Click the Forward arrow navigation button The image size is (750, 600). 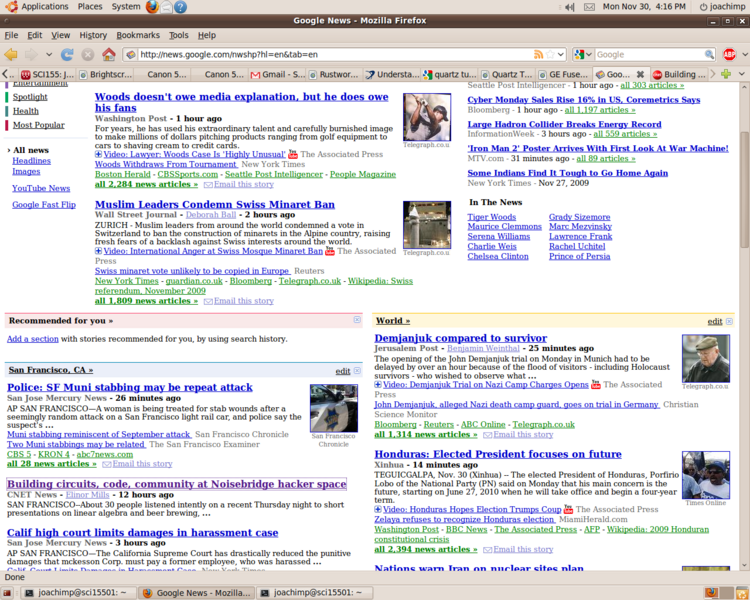[x=32, y=55]
